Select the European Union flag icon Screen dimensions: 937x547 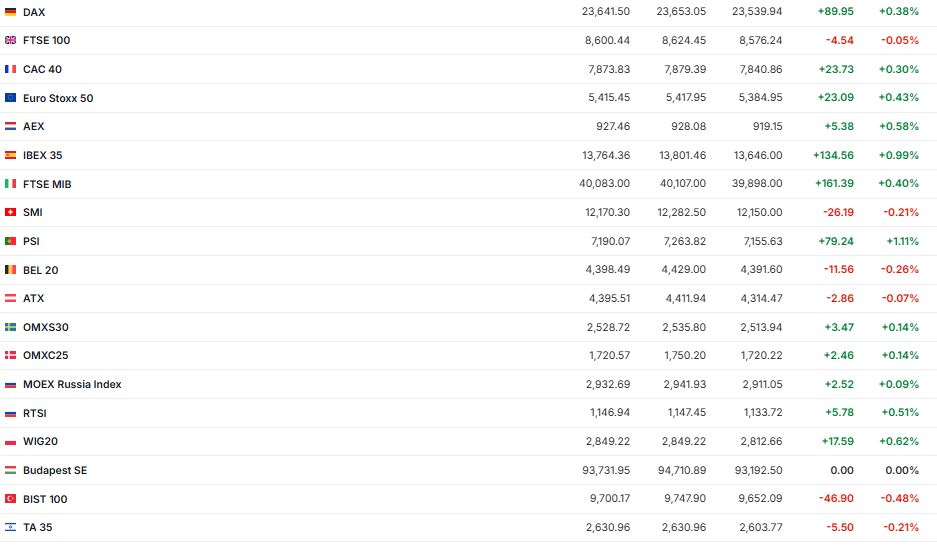(x=11, y=98)
